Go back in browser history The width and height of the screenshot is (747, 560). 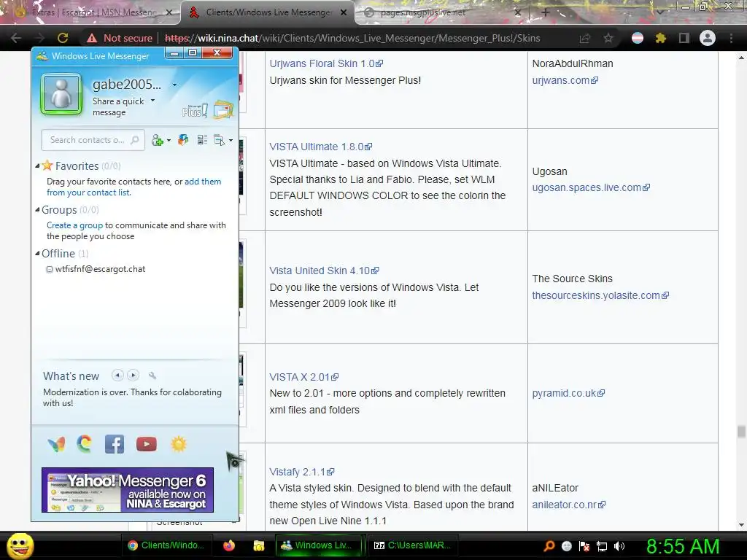[16, 38]
